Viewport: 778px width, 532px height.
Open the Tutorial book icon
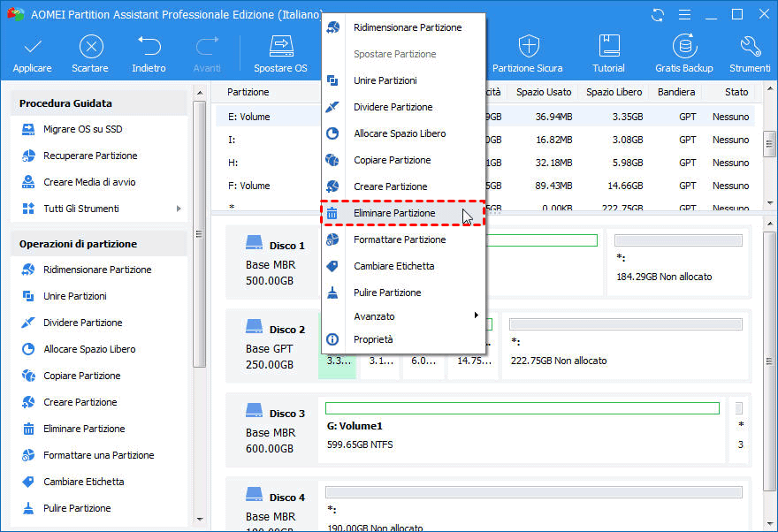(x=609, y=46)
